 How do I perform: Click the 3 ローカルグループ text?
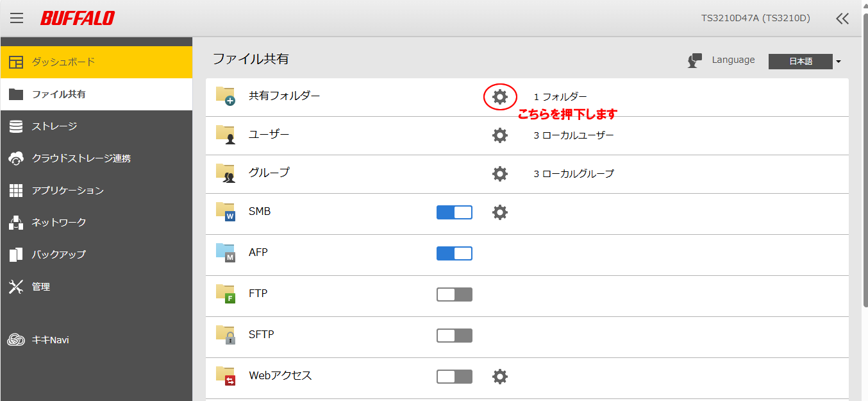[x=574, y=174]
